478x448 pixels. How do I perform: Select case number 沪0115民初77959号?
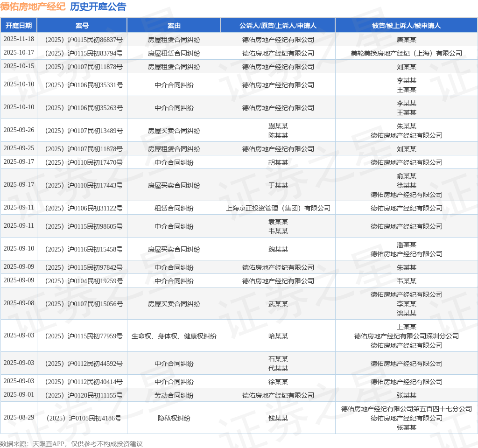point(84,336)
